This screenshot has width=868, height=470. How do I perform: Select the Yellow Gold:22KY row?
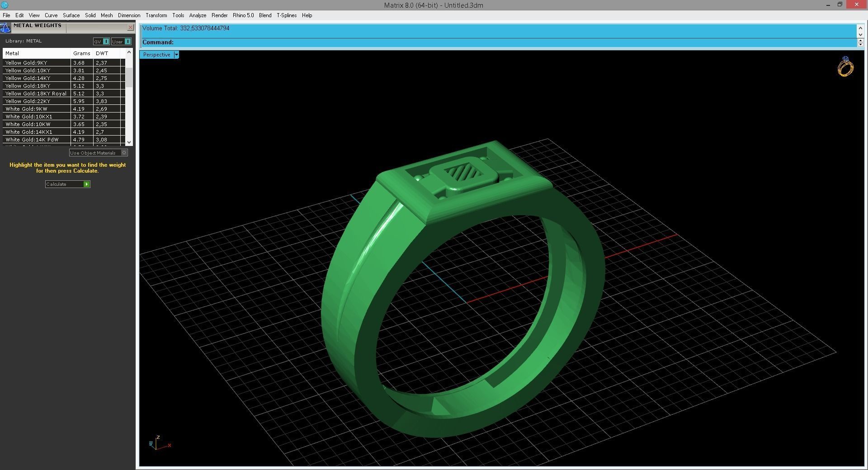pyautogui.click(x=64, y=101)
